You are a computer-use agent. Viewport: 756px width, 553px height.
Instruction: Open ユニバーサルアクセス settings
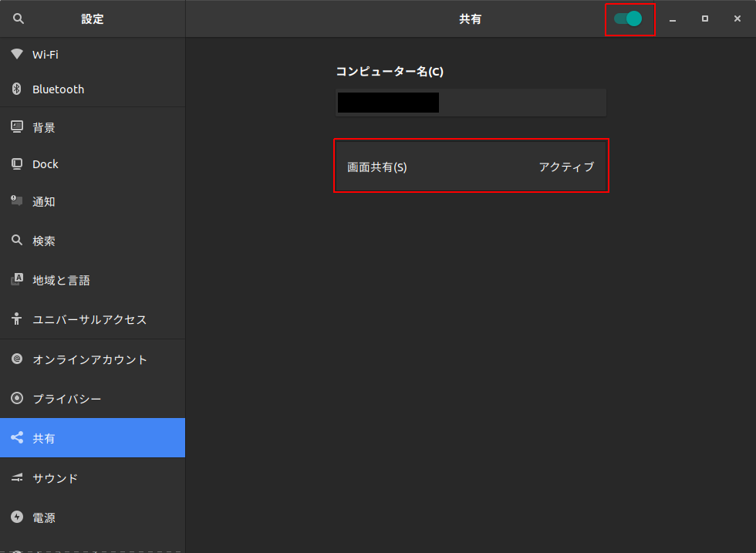pyautogui.click(x=93, y=319)
